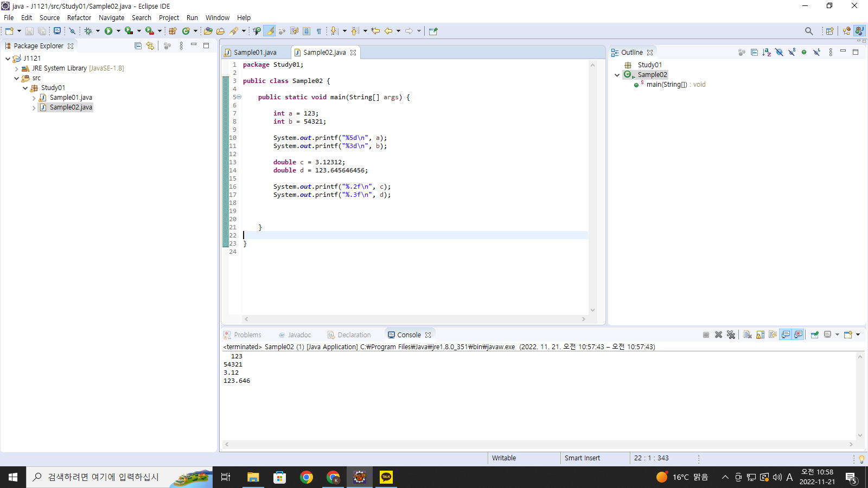Open KakaoTalk from the taskbar
The width and height of the screenshot is (868, 488).
pos(386,477)
